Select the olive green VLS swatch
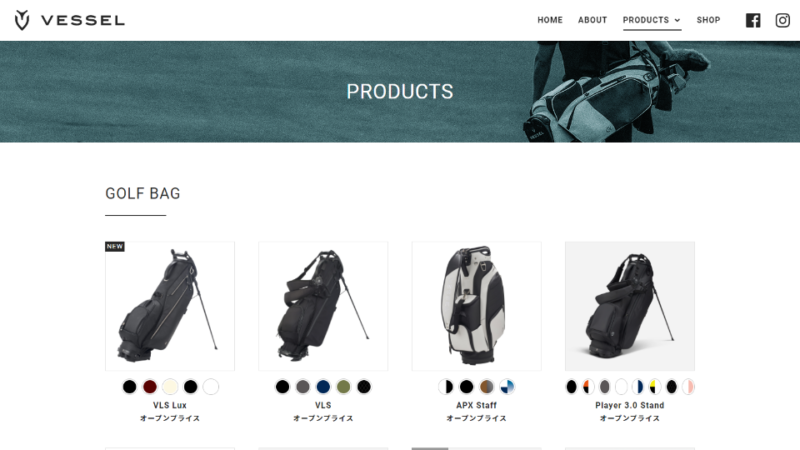The image size is (800, 450). [x=343, y=387]
